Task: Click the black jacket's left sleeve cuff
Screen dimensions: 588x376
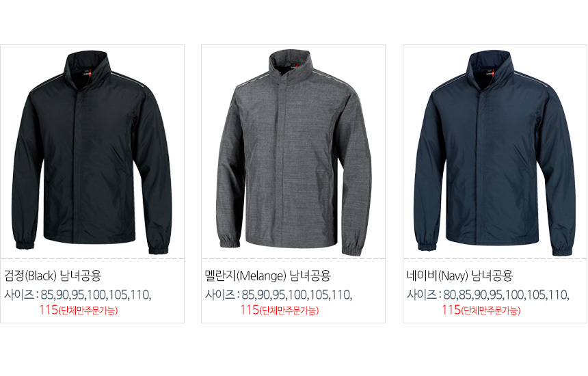Action: (25, 244)
